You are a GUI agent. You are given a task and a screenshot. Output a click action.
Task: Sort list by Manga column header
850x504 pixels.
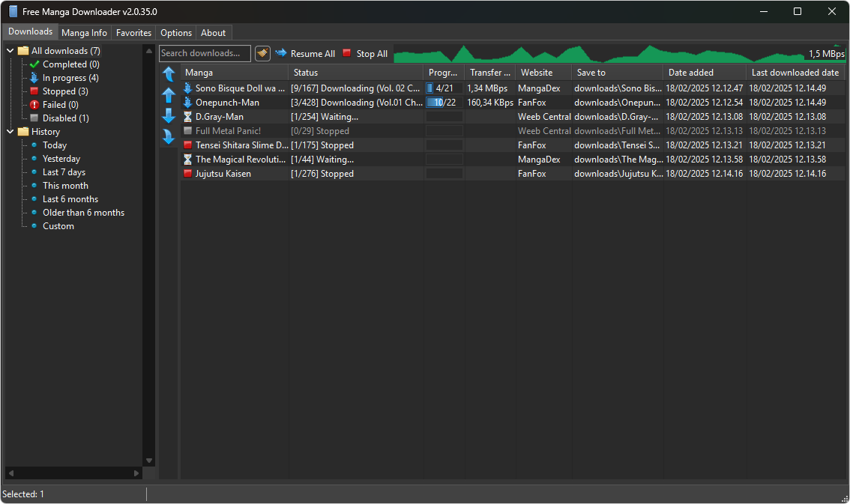(234, 73)
